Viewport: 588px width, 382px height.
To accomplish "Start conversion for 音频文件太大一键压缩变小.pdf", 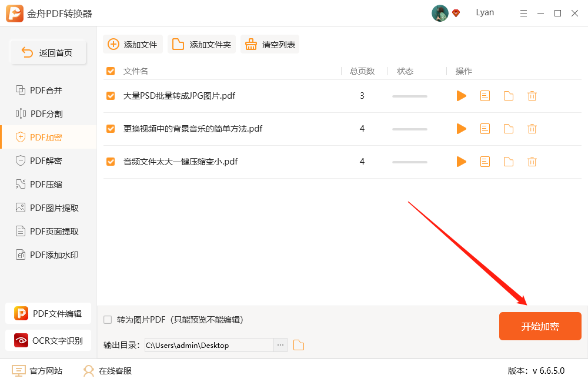I will tap(461, 162).
